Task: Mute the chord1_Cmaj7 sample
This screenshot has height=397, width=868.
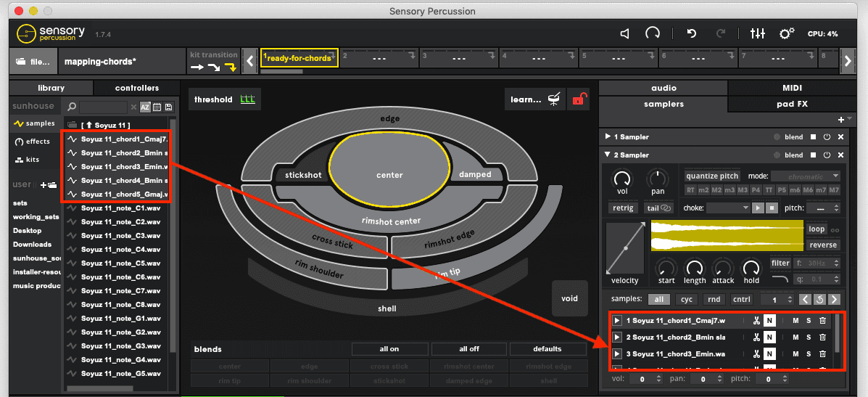Action: click(x=795, y=320)
